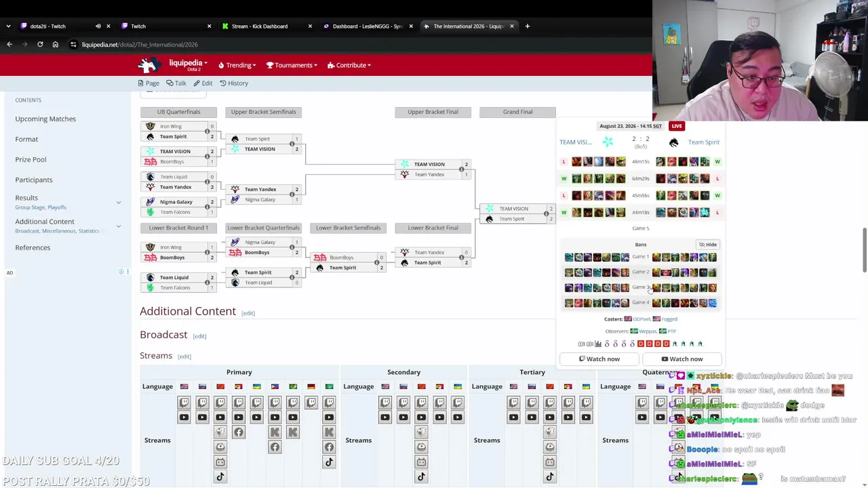Screen dimensions: 868x488
Task: Open the Trending dropdown menu
Action: (x=237, y=65)
